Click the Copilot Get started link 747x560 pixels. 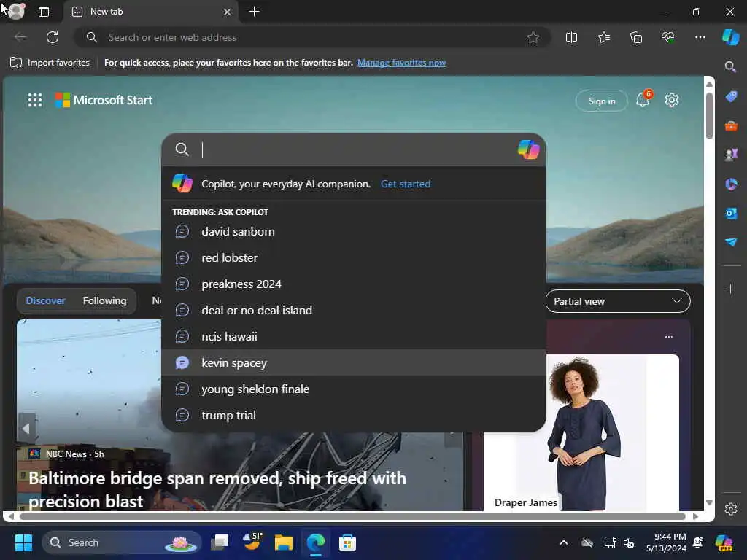[406, 184]
